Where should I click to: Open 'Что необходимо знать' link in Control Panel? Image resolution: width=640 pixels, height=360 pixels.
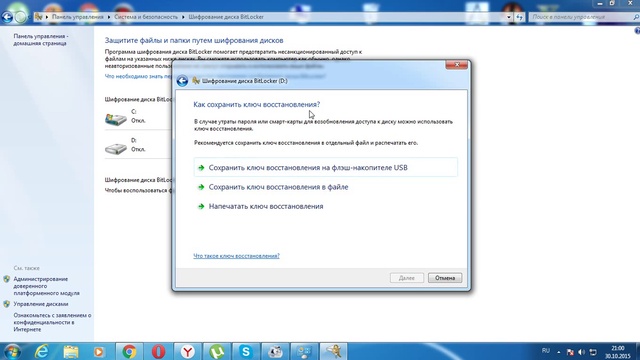pyautogui.click(x=138, y=76)
